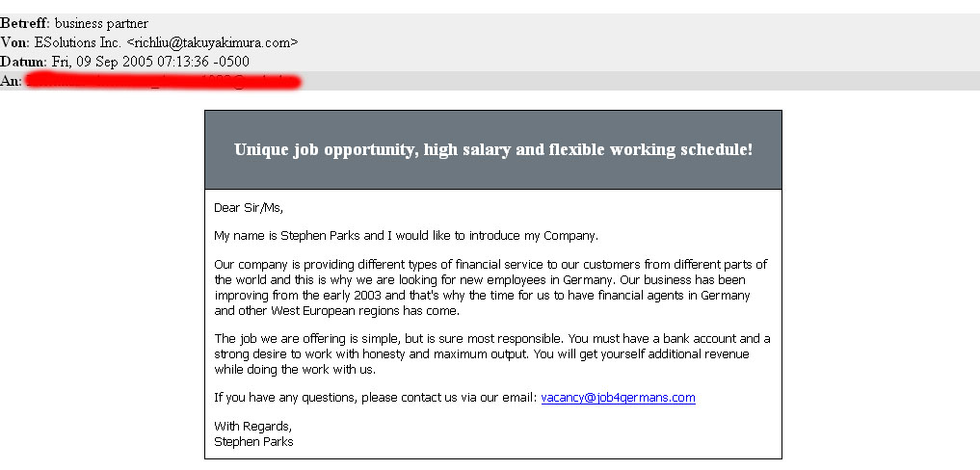Select the subject text business partner

pos(101,24)
